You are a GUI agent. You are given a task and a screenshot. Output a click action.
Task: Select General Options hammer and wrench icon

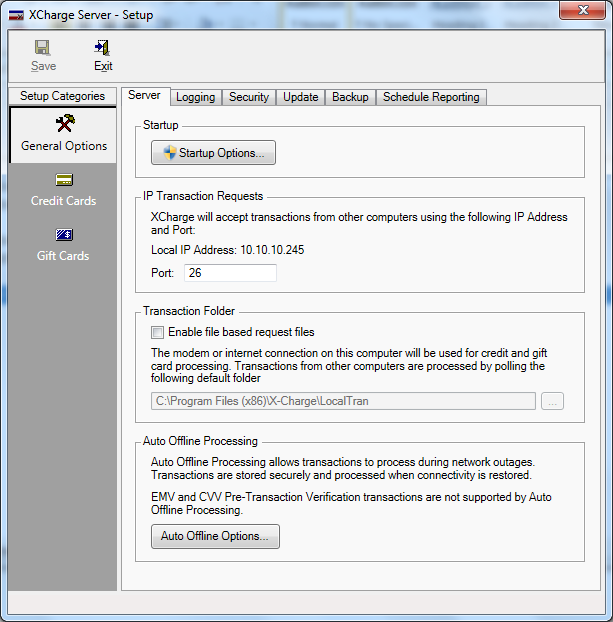click(65, 123)
